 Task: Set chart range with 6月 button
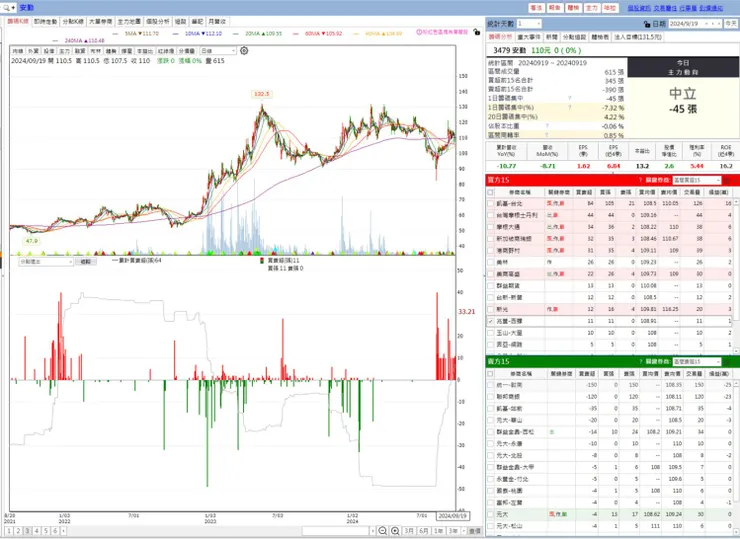424,531
